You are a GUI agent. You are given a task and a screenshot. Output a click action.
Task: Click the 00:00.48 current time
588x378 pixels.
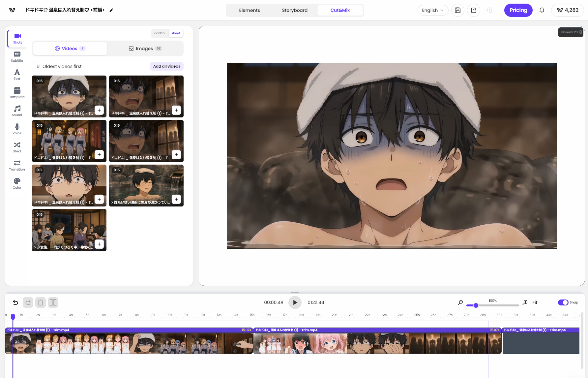[x=274, y=302]
